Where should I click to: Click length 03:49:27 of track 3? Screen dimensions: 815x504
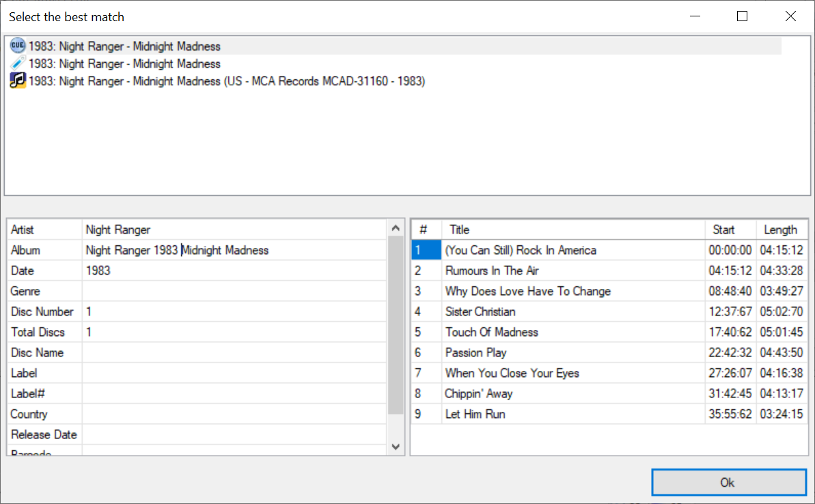pyautogui.click(x=782, y=291)
